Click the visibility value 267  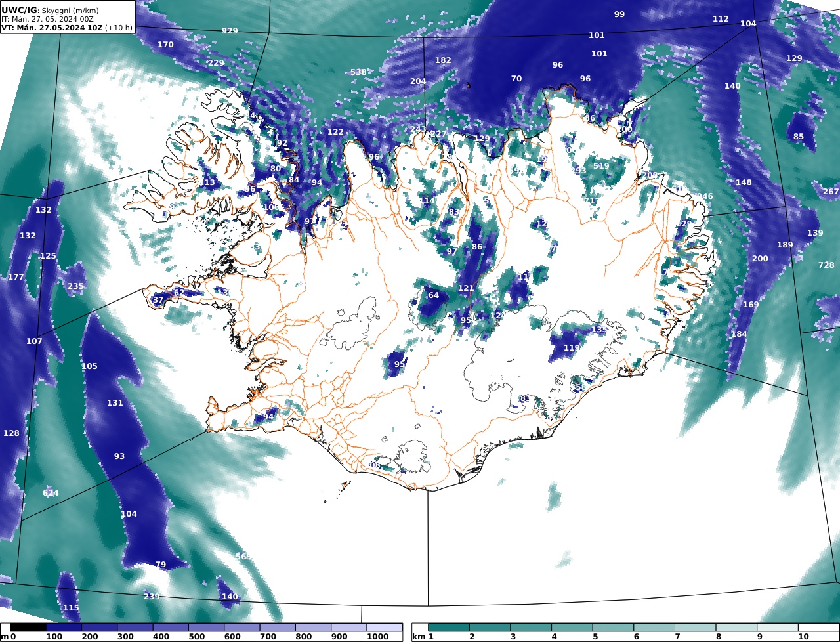coord(831,192)
